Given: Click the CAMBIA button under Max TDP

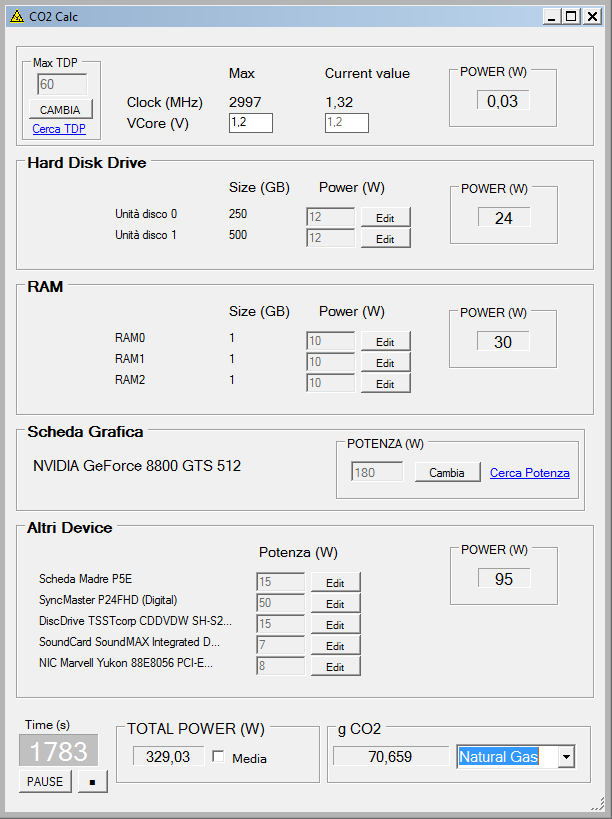Looking at the screenshot, I should pos(60,110).
